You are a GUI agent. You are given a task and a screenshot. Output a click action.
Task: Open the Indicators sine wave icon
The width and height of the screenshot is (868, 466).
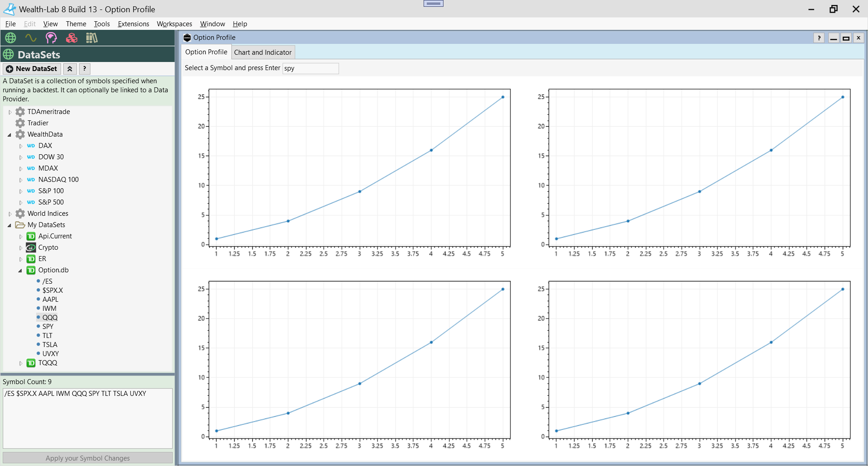31,38
